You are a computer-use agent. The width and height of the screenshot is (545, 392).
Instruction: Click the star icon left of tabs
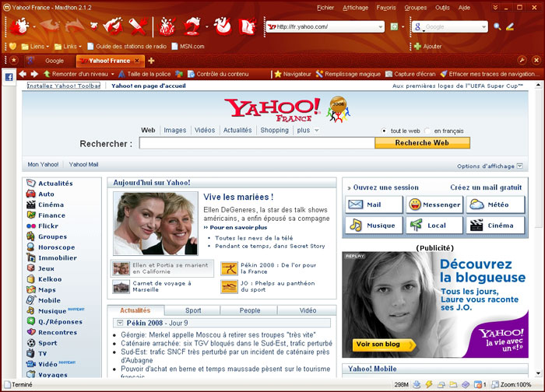tap(14, 61)
